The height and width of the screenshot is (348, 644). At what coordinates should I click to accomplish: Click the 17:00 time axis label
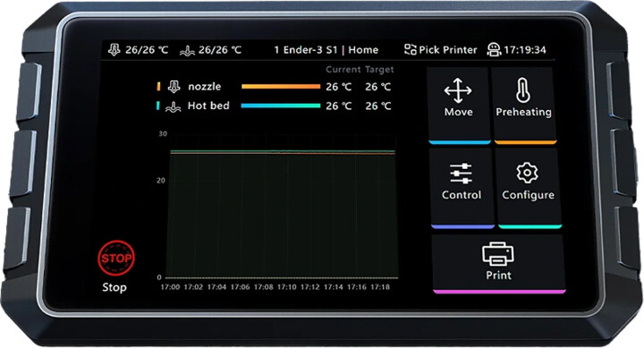click(x=170, y=287)
